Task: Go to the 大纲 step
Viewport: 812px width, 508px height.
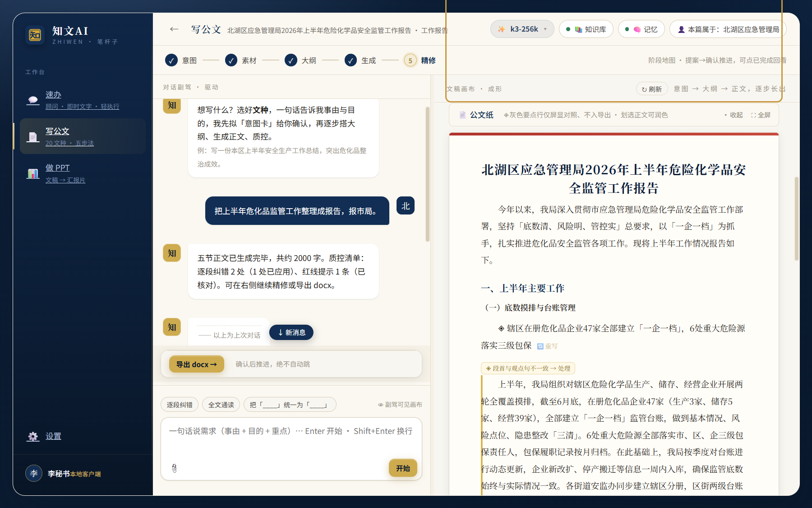Action: [300, 61]
